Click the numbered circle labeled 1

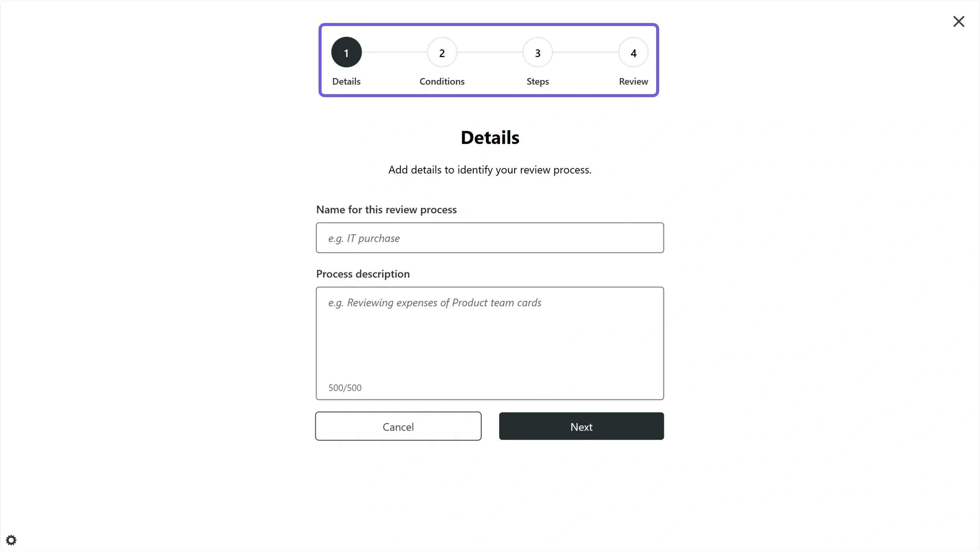click(x=346, y=52)
